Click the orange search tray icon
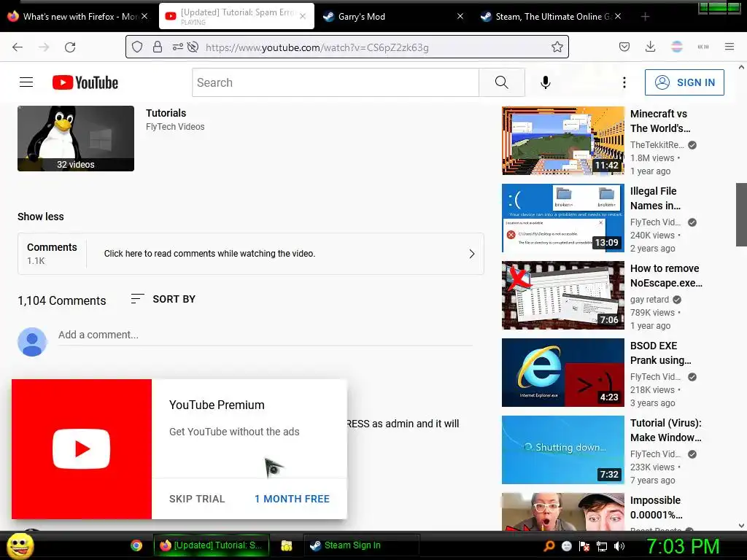This screenshot has height=560, width=747. (x=549, y=546)
